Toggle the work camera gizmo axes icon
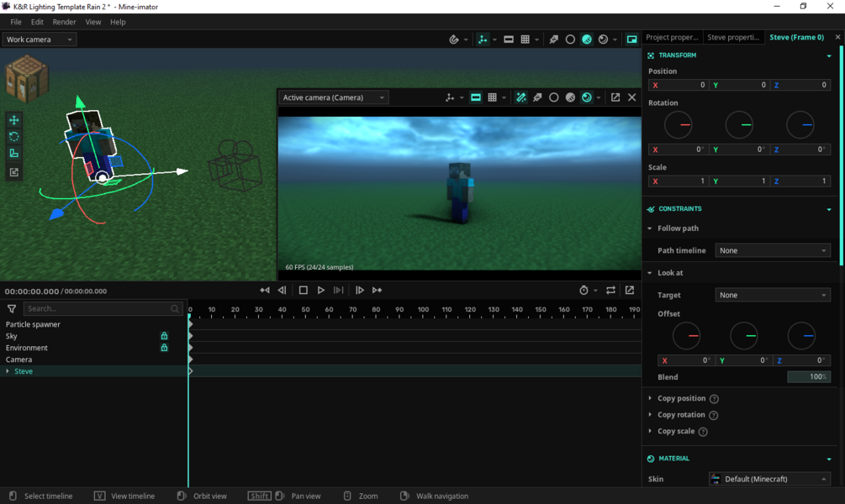 click(483, 39)
